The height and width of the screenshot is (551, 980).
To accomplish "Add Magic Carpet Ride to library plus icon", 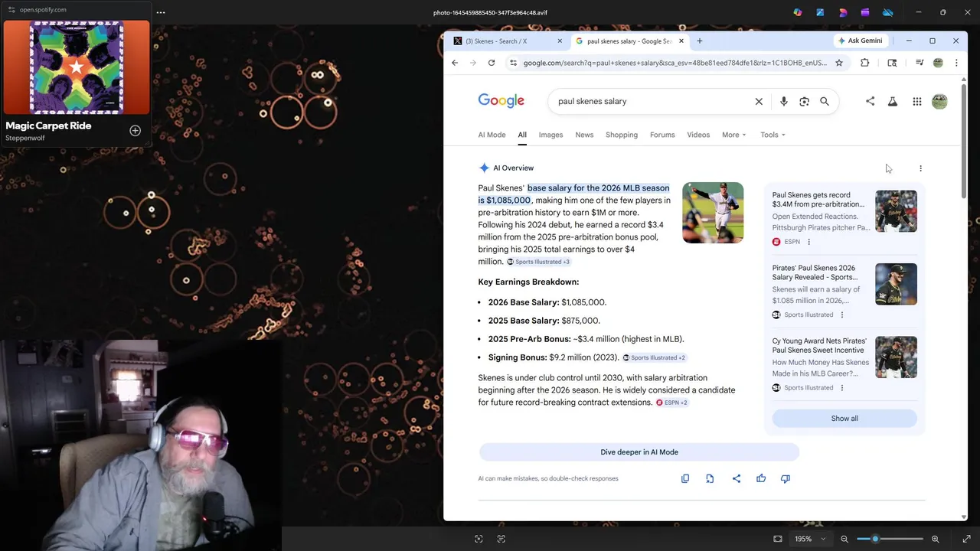I will (135, 131).
